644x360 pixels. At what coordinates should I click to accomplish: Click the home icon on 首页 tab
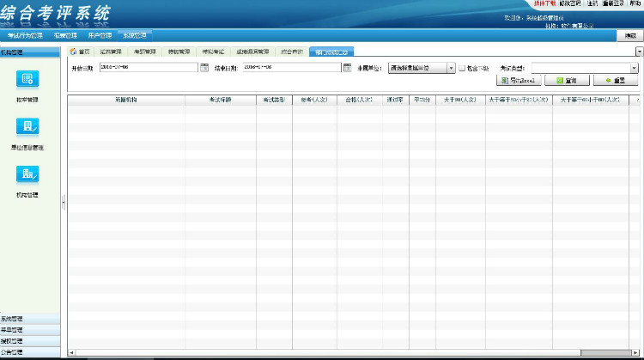point(73,52)
